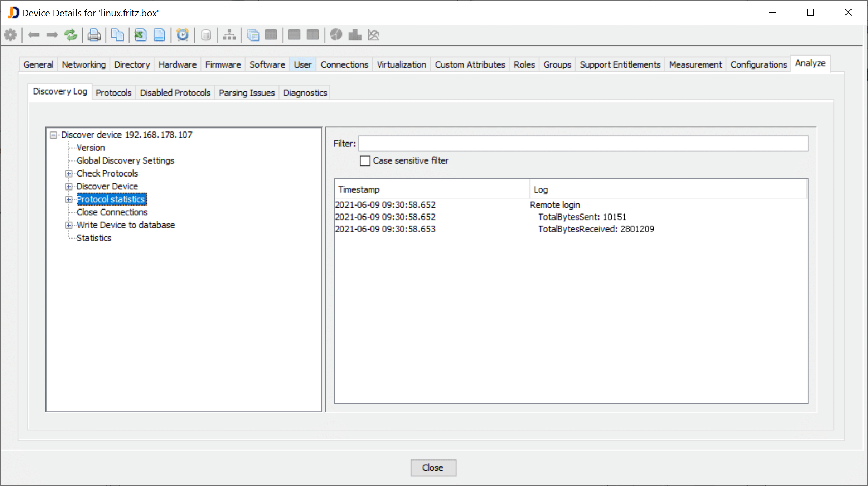The image size is (868, 486).
Task: Click the Excel export icon
Action: (x=140, y=35)
